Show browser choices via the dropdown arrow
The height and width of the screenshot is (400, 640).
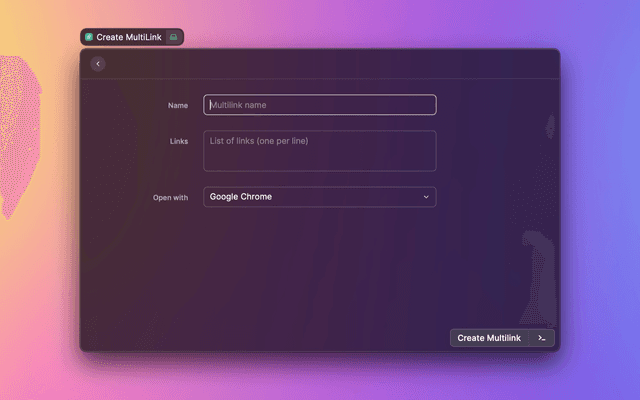coord(426,197)
